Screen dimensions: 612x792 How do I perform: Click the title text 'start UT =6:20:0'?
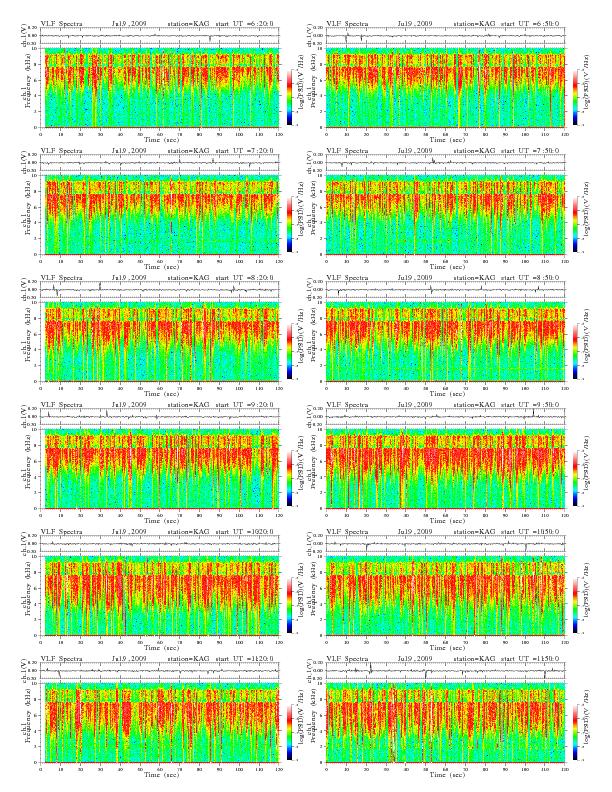[x=244, y=24]
